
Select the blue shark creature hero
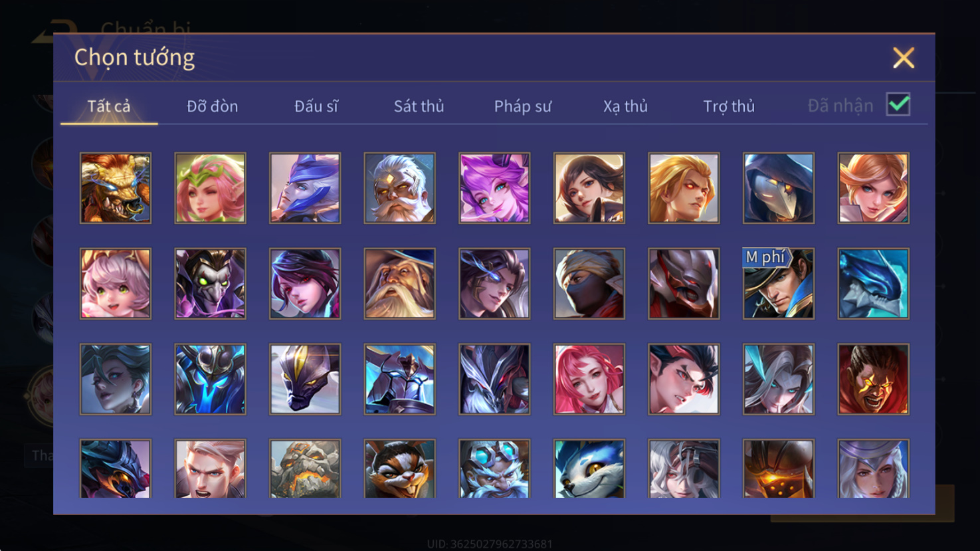coord(873,284)
